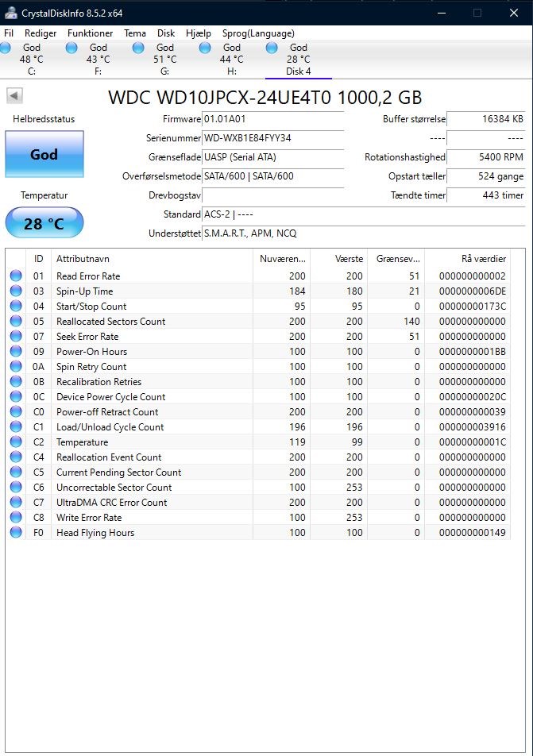Select the Load/Unload Cycle Count attribute name
533x756 pixels.
tap(110, 427)
